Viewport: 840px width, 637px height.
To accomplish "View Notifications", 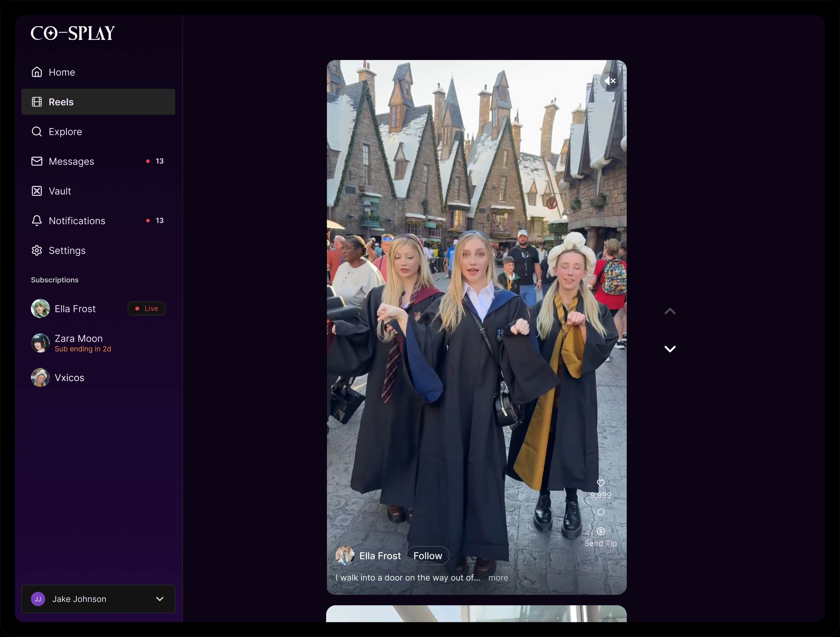I will click(77, 221).
